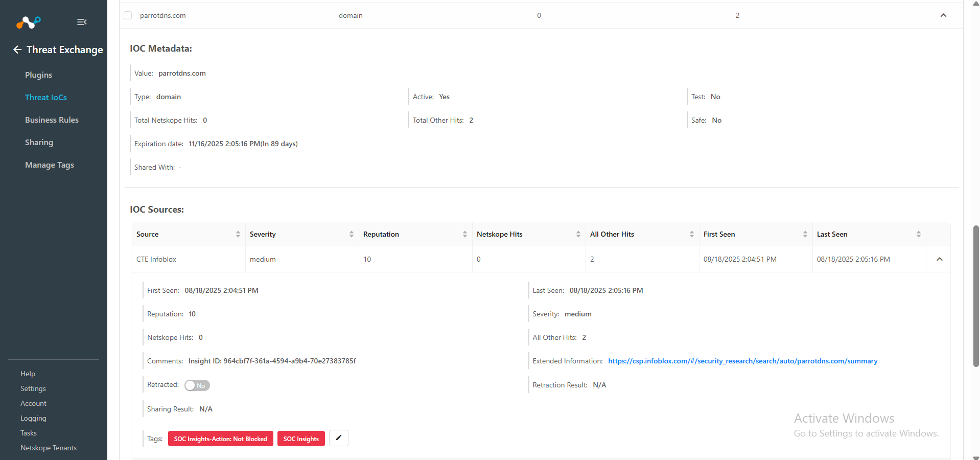The height and width of the screenshot is (460, 980).
Task: Click the Netskope logo icon
Action: [28, 22]
